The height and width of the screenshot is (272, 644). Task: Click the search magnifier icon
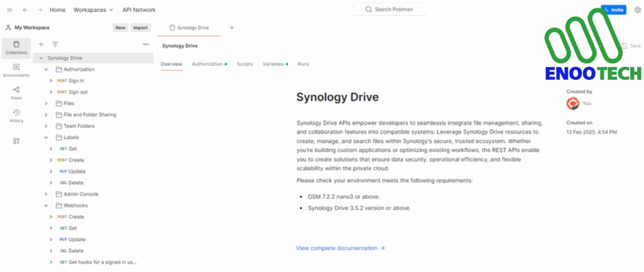coord(369,9)
